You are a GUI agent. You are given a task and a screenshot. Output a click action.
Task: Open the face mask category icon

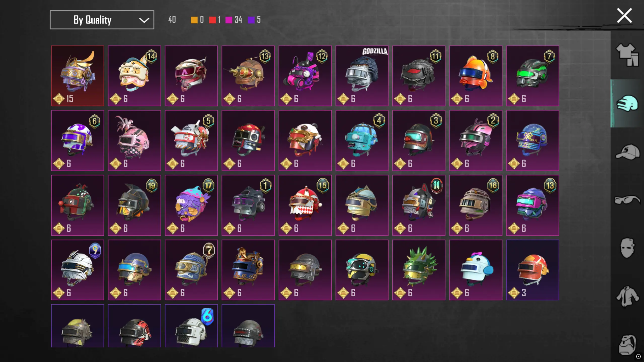627,248
